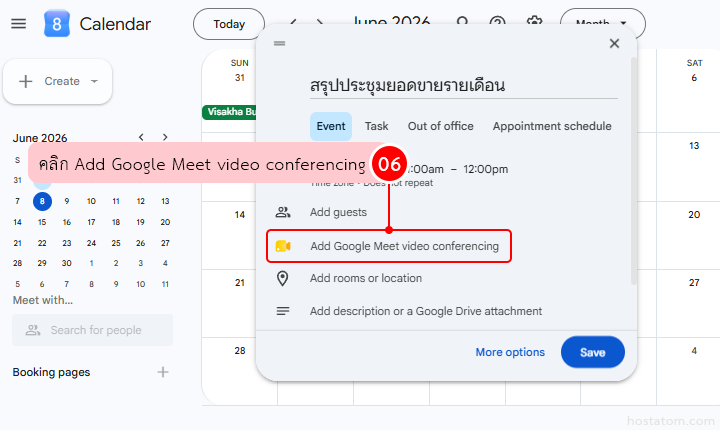Click the dialog drag handle icon
The image size is (720, 430).
point(279,43)
